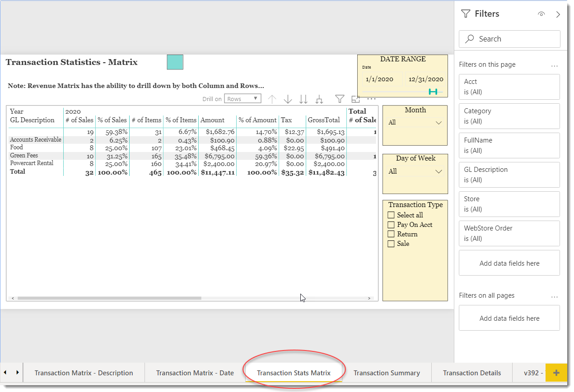Open focus mode for the matrix visual
The image size is (574, 392).
pyautogui.click(x=355, y=99)
